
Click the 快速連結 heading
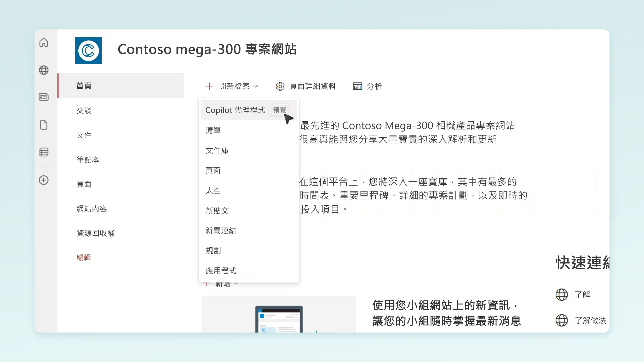(582, 263)
